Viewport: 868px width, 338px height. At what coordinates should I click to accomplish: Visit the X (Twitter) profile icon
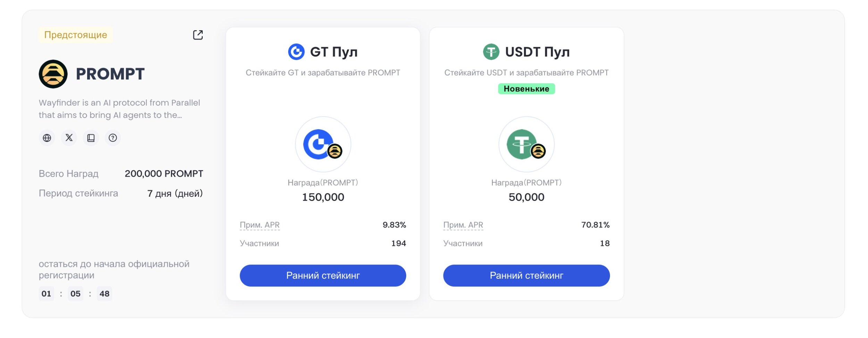click(69, 138)
